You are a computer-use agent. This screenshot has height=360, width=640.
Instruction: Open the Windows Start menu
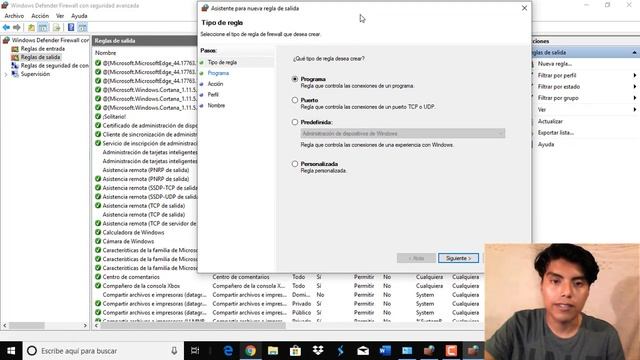pyautogui.click(x=11, y=351)
